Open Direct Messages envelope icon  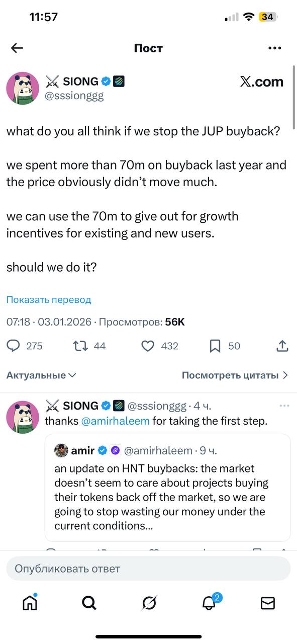(x=267, y=603)
